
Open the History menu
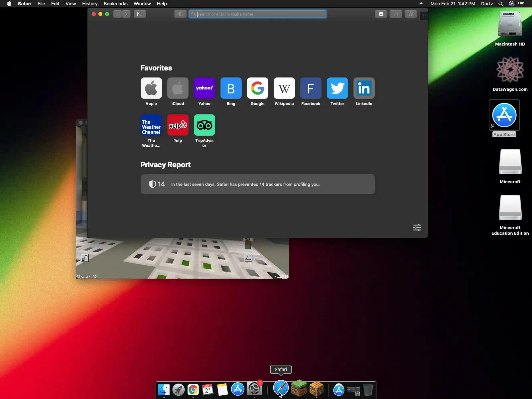pos(90,4)
